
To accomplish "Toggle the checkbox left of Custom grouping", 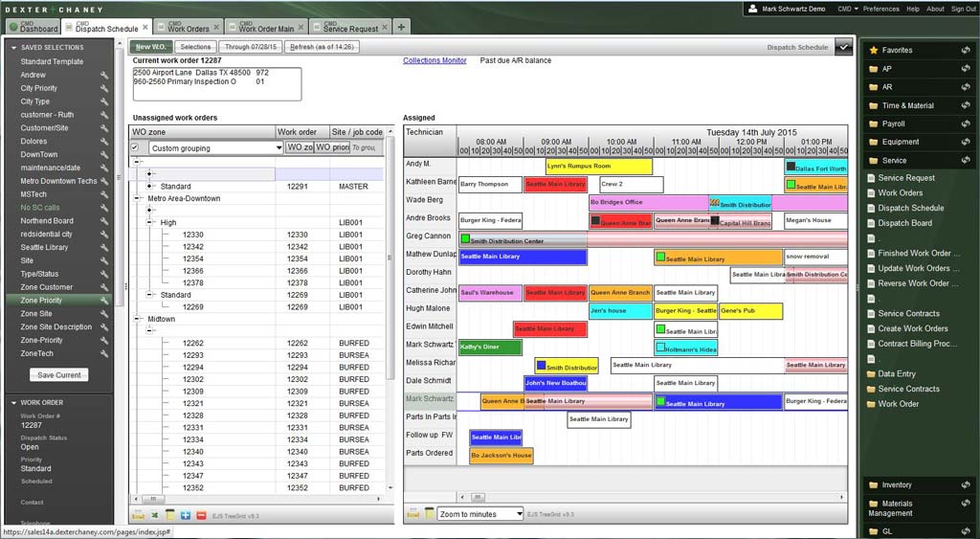I will [x=134, y=147].
